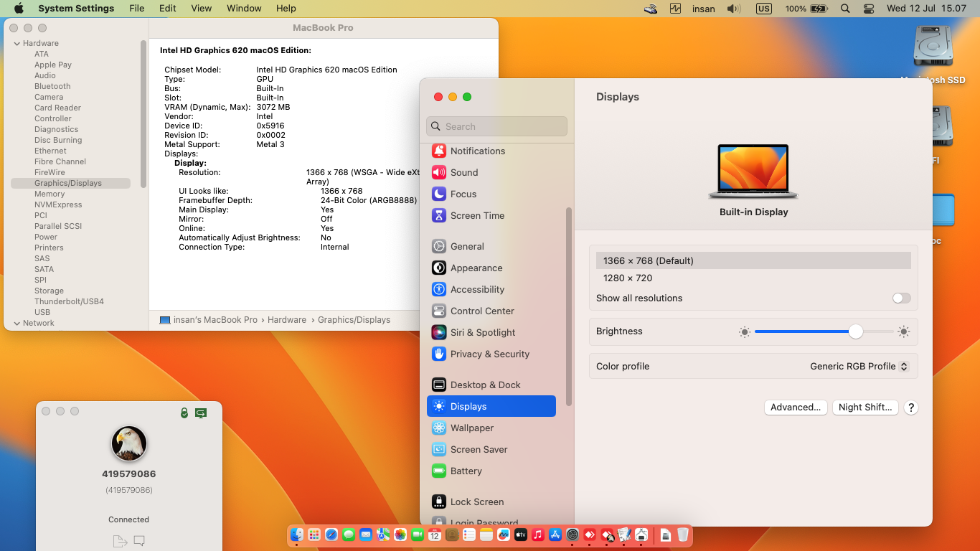
Task: Click the volume icon in menu bar
Action: [x=733, y=9]
